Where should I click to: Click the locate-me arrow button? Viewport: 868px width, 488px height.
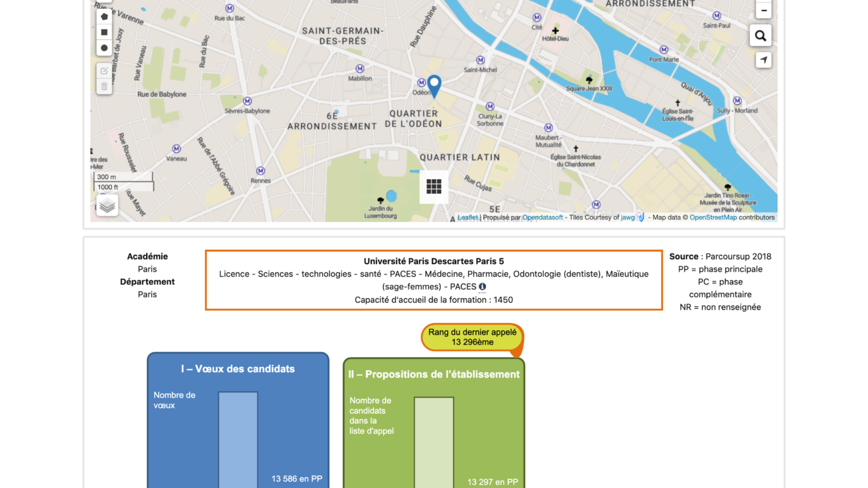tap(763, 60)
